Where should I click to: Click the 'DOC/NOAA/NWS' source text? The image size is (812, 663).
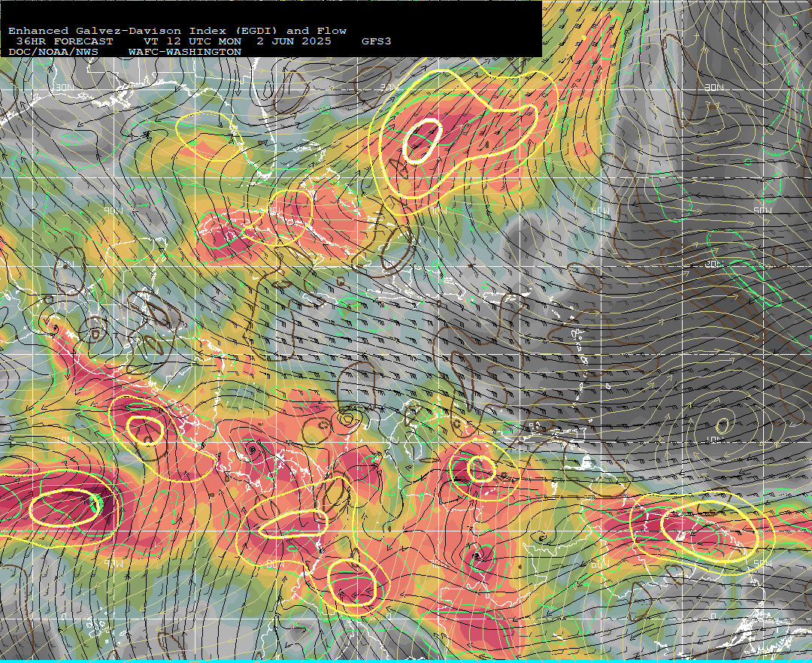pos(53,53)
